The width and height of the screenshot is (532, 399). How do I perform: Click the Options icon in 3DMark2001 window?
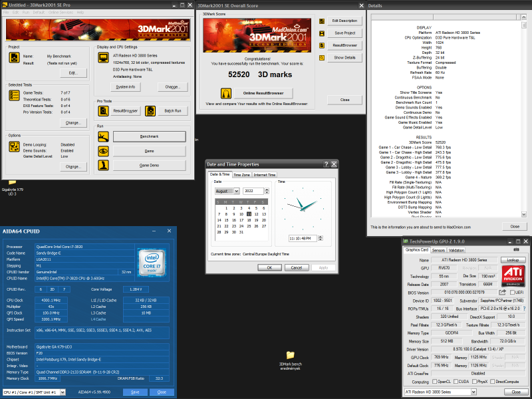[14, 146]
